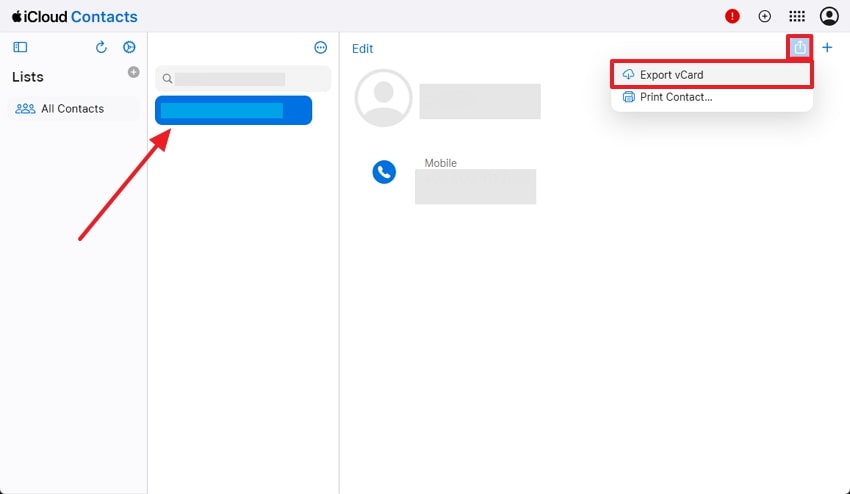Open the account profile icon

point(829,16)
